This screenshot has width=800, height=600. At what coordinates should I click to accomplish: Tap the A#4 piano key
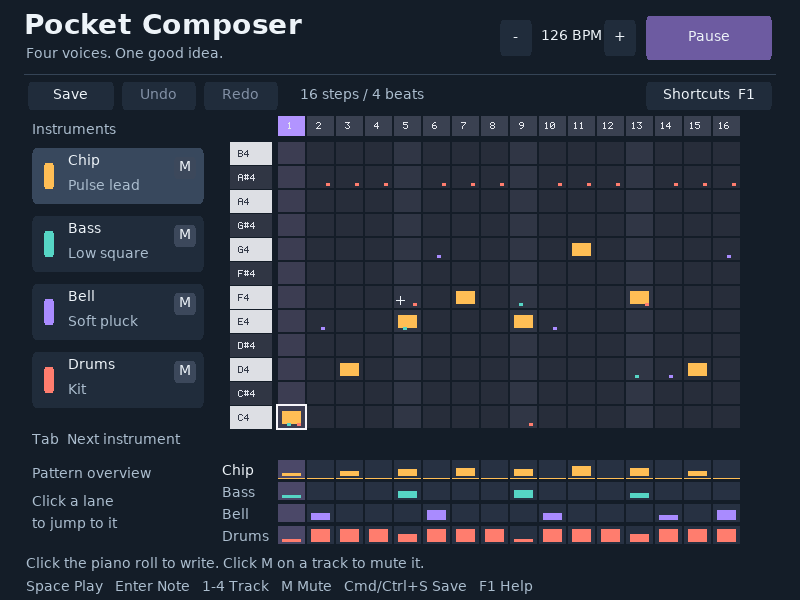pos(251,178)
